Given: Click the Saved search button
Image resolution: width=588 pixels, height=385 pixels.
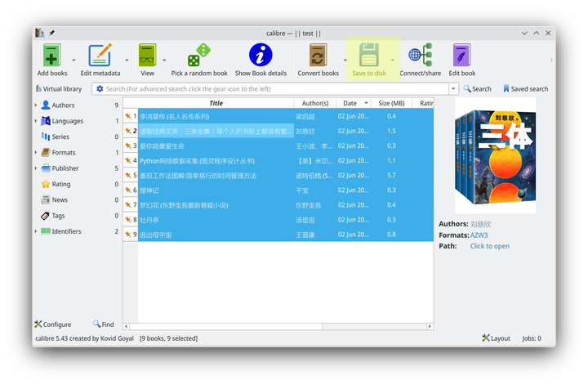Looking at the screenshot, I should coord(525,89).
